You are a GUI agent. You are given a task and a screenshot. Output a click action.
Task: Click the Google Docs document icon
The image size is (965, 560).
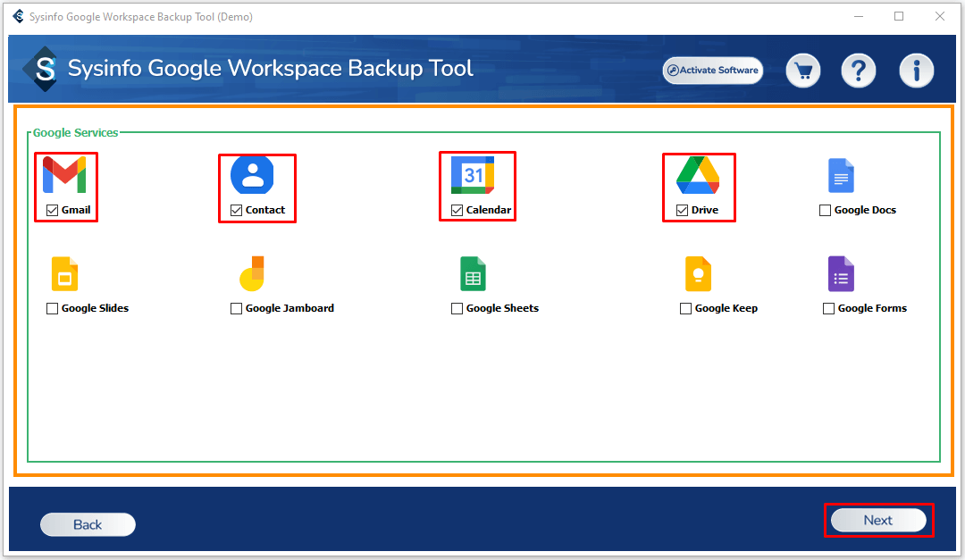click(x=842, y=176)
